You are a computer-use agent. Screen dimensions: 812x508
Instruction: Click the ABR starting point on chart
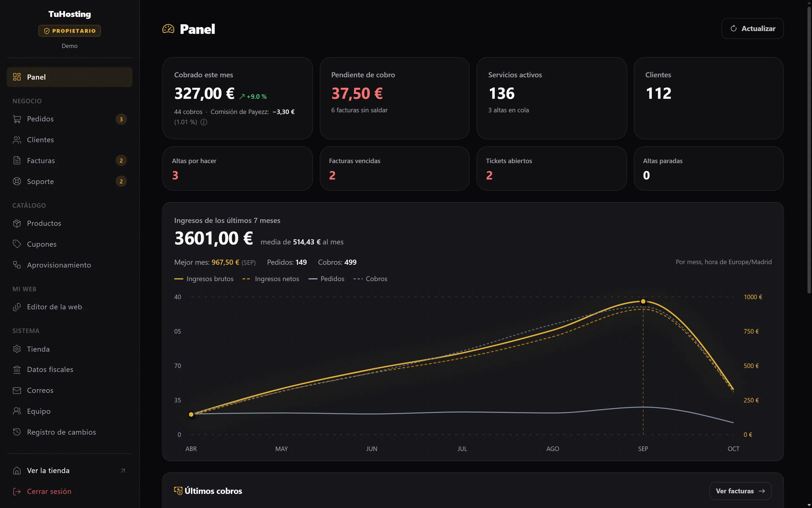click(x=191, y=415)
